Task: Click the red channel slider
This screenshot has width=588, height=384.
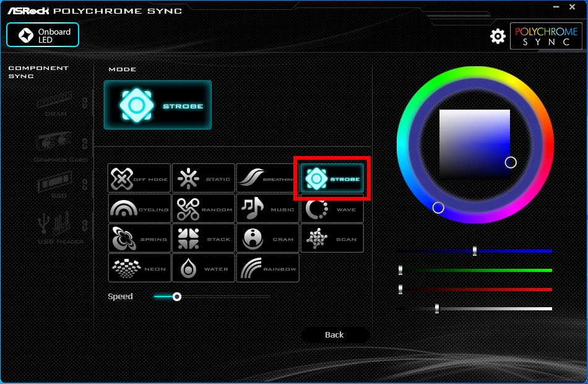Action: (x=475, y=289)
